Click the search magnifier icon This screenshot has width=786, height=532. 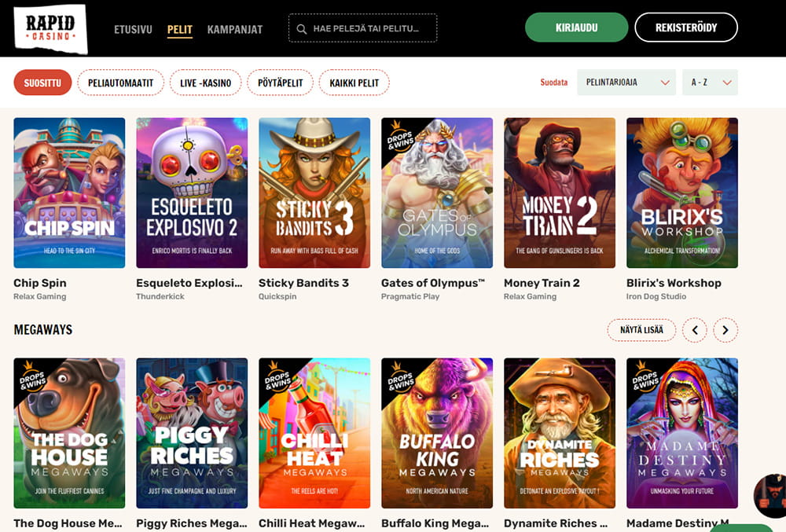[x=301, y=29]
